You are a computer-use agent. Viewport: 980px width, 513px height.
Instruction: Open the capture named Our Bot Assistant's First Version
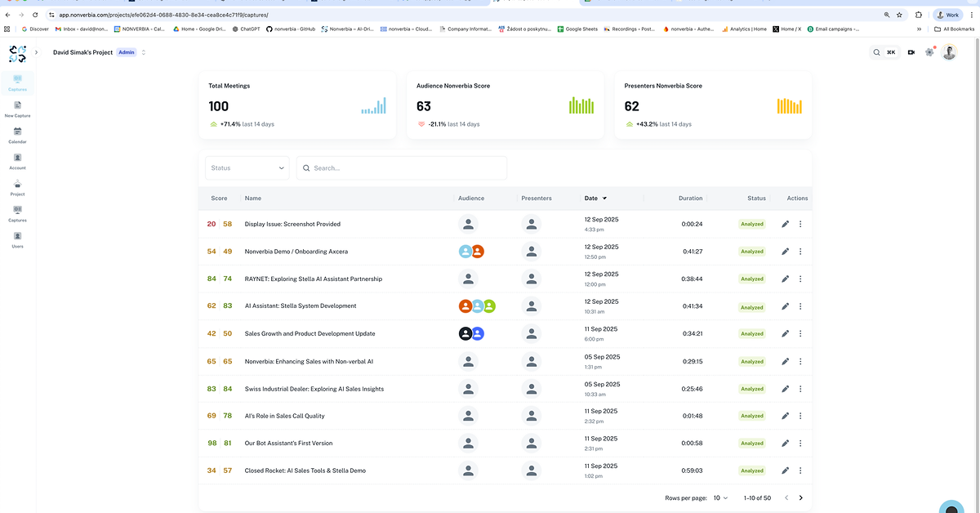click(x=286, y=443)
